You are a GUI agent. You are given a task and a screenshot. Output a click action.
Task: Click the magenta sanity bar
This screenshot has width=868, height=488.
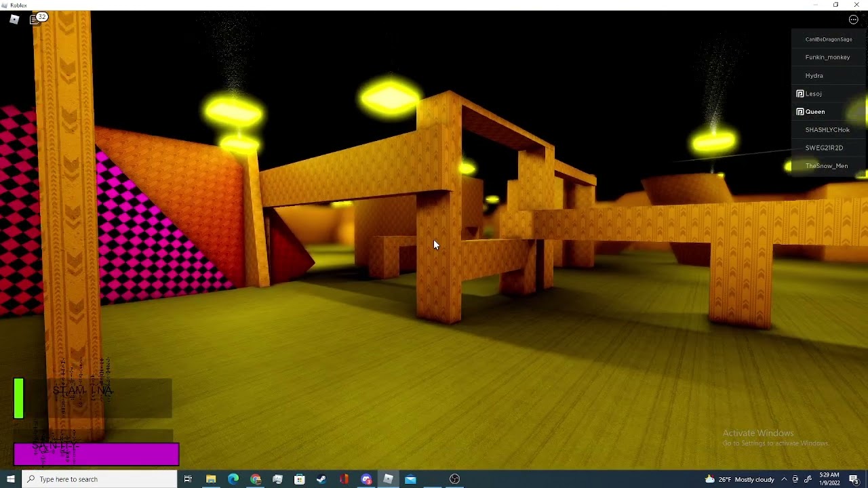[x=96, y=455]
